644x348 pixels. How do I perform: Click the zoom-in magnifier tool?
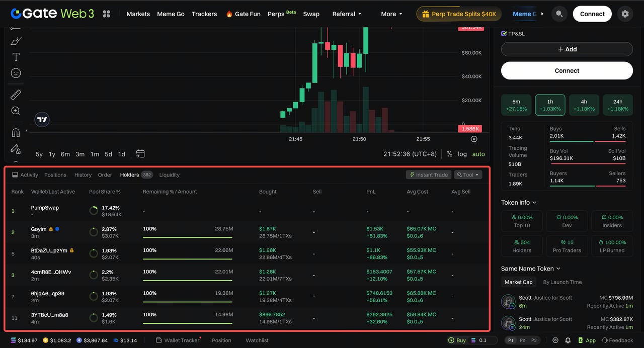pos(16,111)
